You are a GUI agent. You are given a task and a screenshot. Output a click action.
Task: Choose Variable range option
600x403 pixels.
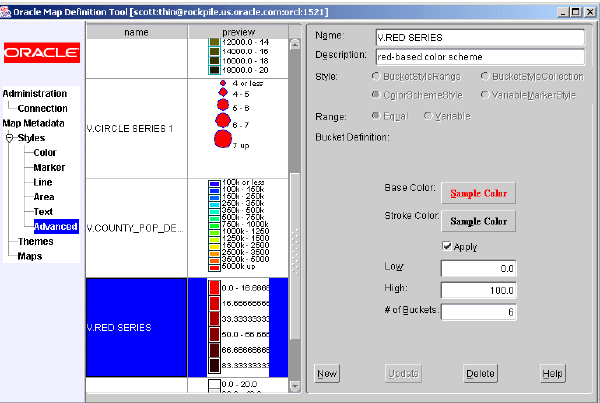[447, 116]
